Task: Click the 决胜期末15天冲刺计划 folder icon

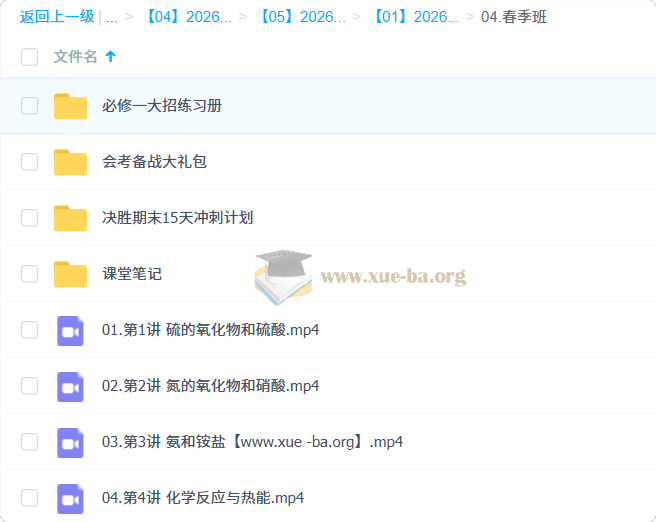Action: pos(70,218)
